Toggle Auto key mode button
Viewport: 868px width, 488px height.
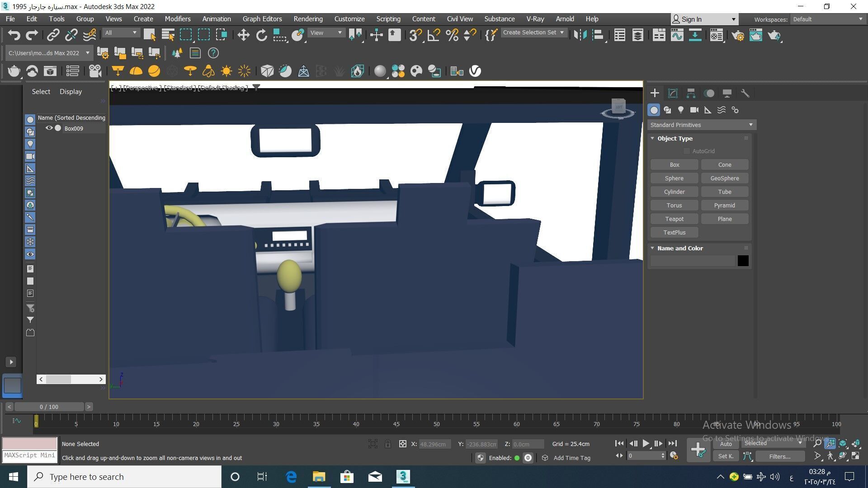(726, 444)
